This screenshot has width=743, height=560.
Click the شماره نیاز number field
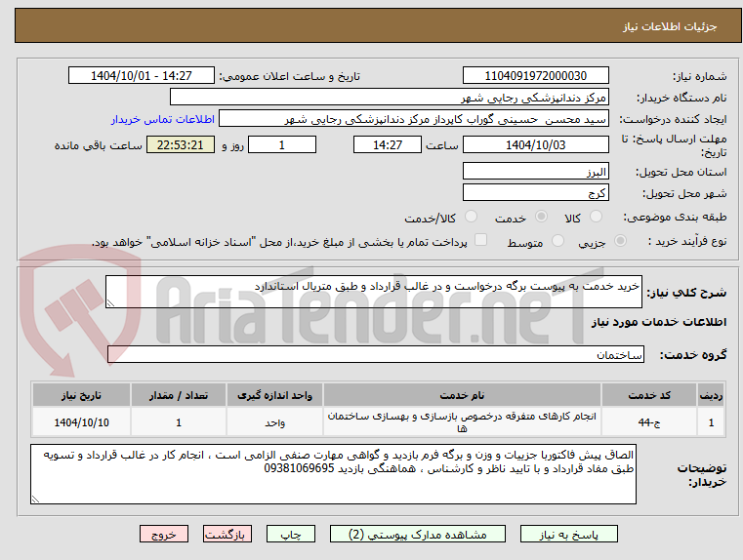click(535, 76)
